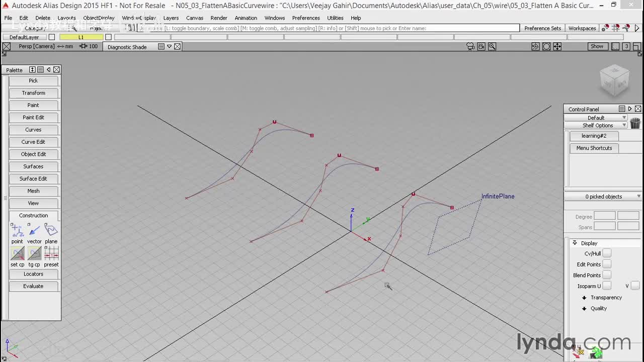Expand the Transparency section

584,298
